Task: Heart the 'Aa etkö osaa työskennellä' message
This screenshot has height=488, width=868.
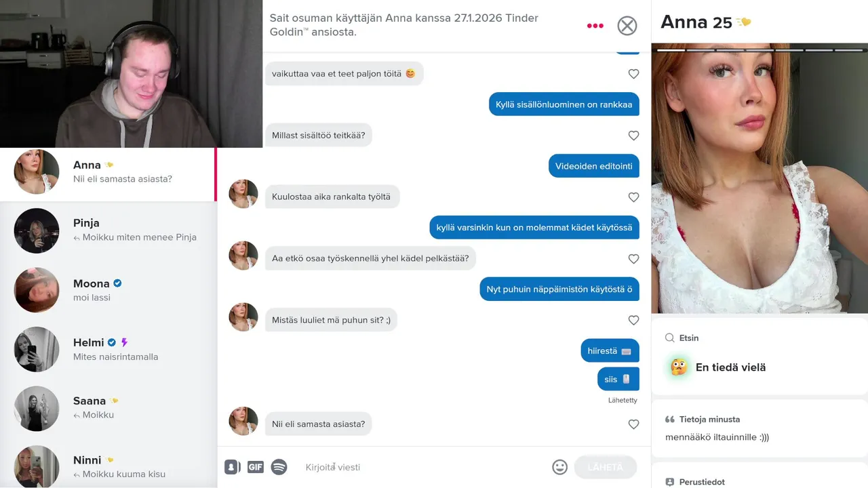Action: (633, 259)
